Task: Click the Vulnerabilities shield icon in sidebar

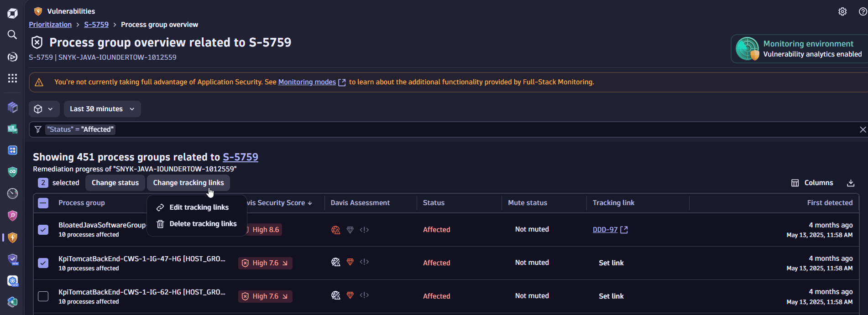Action: click(12, 238)
